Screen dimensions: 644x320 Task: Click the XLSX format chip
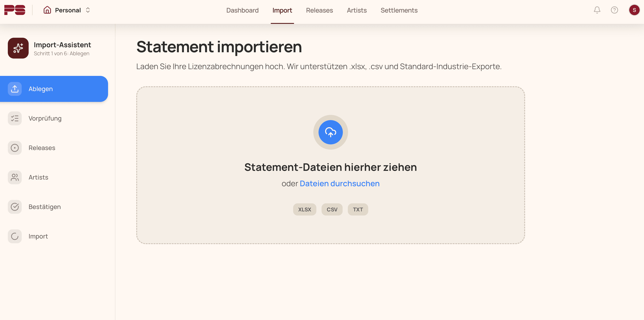pos(304,209)
